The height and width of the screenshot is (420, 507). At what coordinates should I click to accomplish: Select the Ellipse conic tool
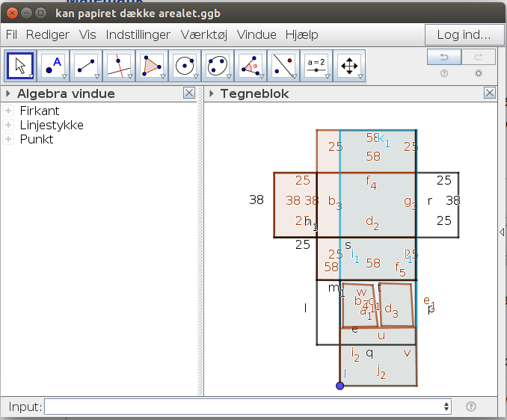coord(218,66)
